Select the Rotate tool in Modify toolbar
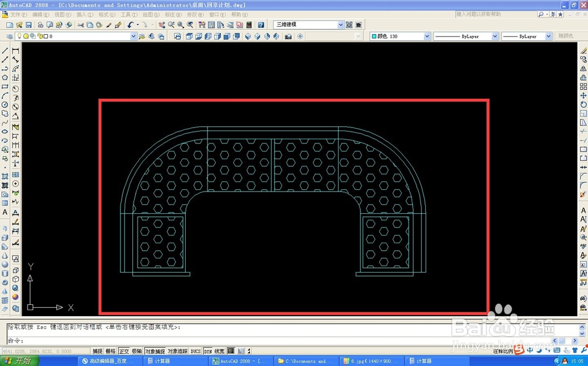 point(583,105)
